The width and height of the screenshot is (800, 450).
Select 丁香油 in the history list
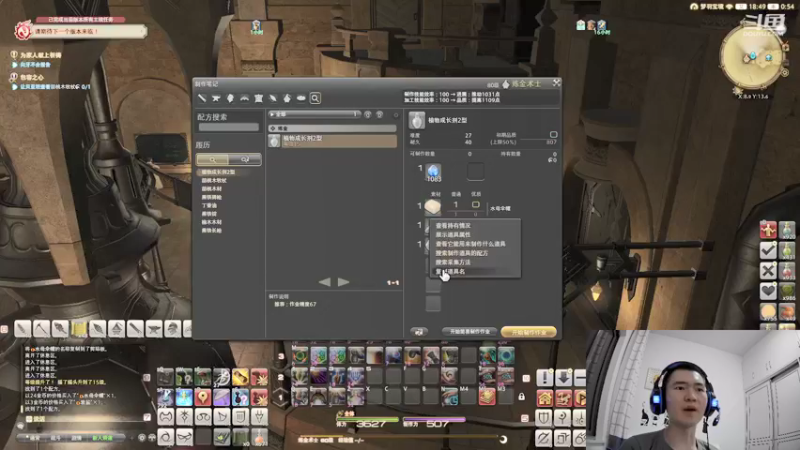pos(210,206)
